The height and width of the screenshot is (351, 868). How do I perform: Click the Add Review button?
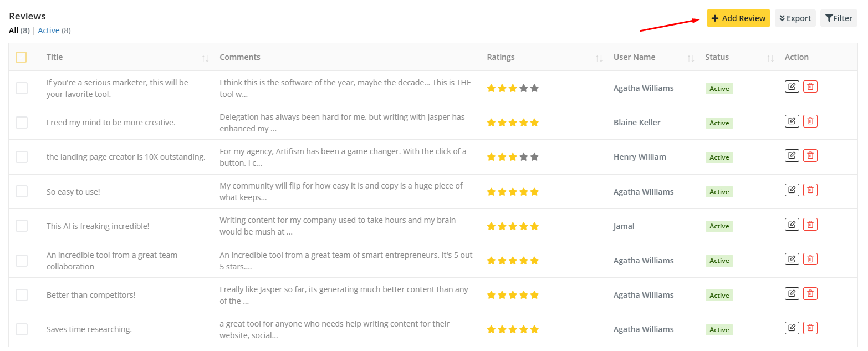[738, 18]
